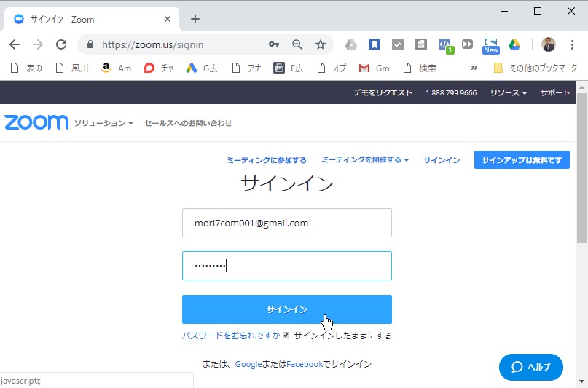Open the サポート link
588x388 pixels.
click(x=555, y=92)
